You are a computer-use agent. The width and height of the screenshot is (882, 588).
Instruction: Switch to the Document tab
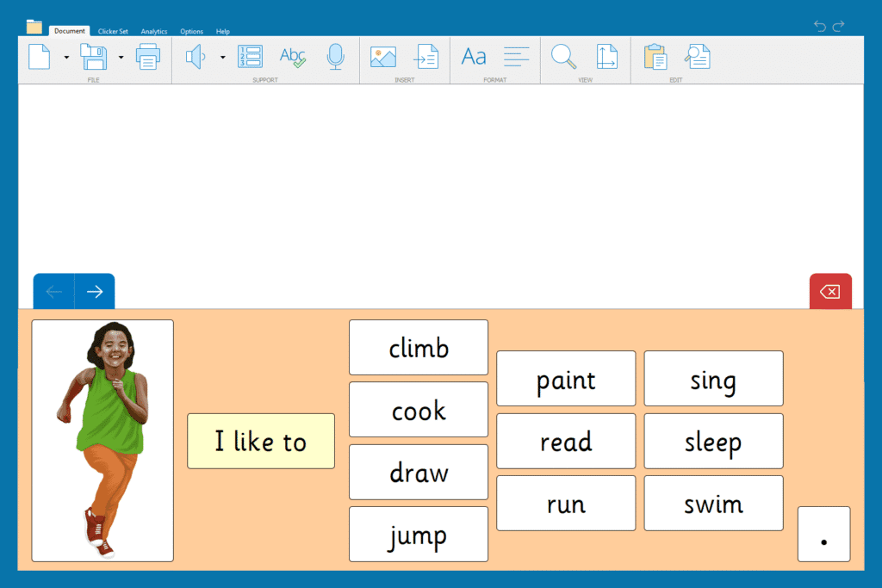(70, 31)
